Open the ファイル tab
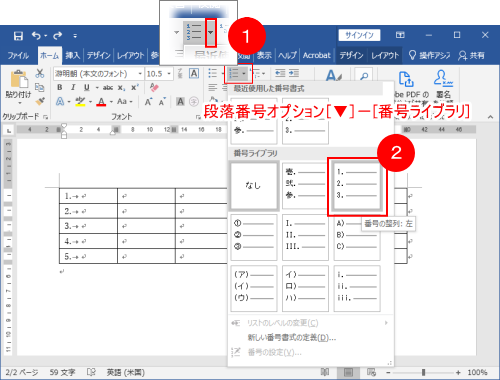The image size is (500, 380). (x=18, y=55)
